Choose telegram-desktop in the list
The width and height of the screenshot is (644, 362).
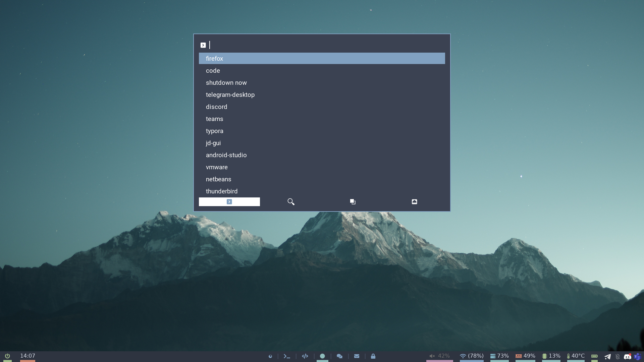230,95
